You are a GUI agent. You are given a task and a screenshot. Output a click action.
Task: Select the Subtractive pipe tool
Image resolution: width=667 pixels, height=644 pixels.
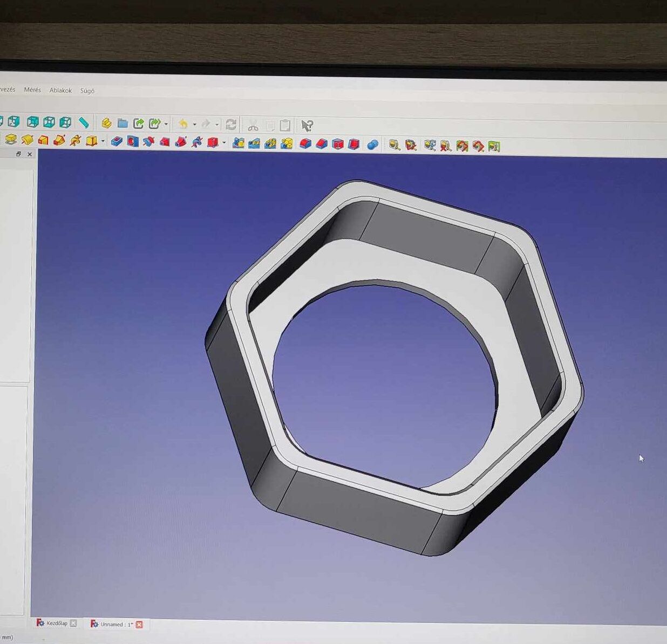[x=181, y=142]
